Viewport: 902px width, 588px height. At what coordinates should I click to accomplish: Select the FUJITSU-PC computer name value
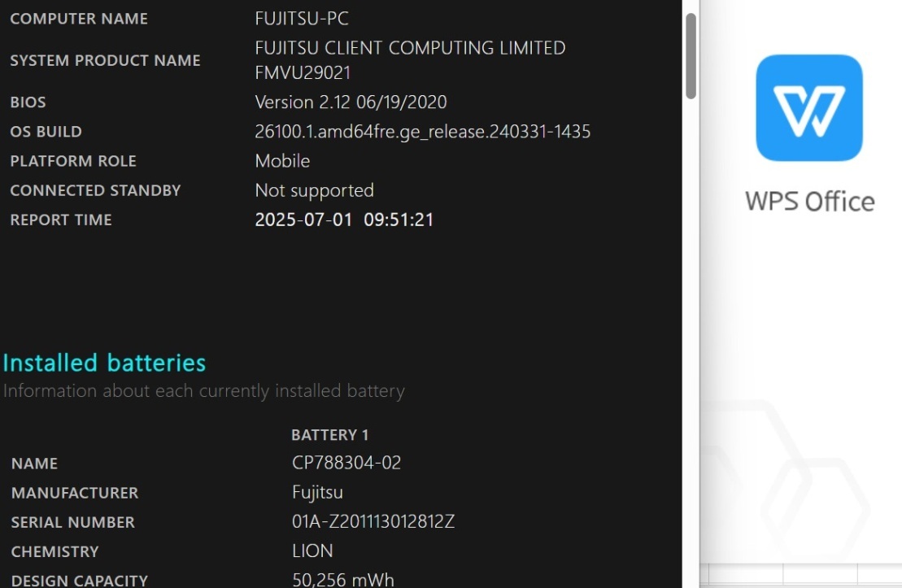(x=302, y=19)
